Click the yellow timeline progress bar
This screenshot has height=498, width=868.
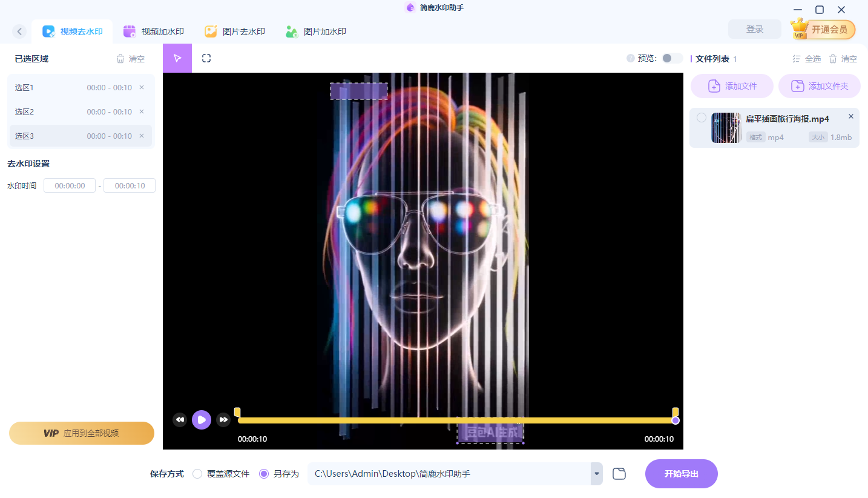coord(454,420)
